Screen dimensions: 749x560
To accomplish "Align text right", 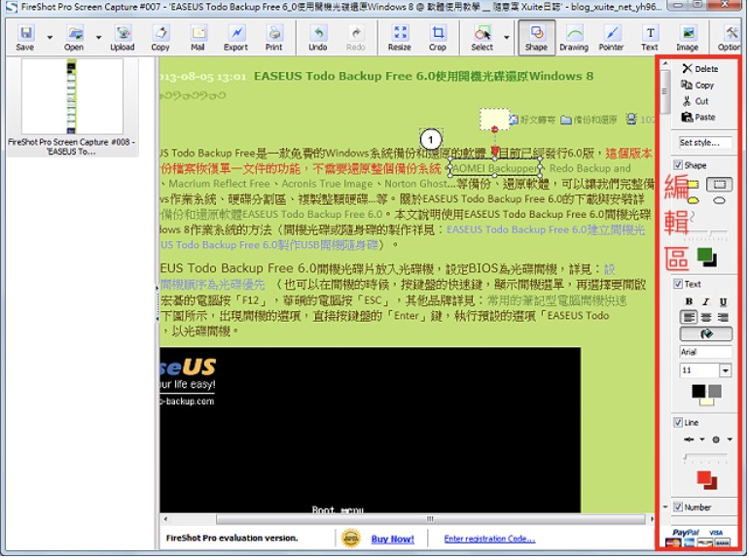I will click(x=723, y=317).
